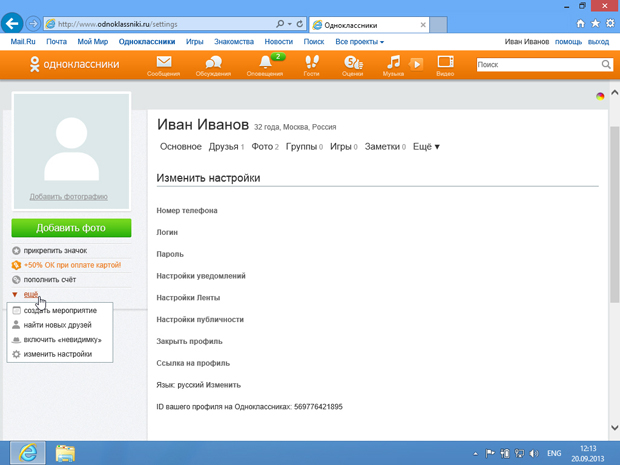Click the page vertical scrollbar thumb
This screenshot has height=465, width=620.
tap(614, 214)
